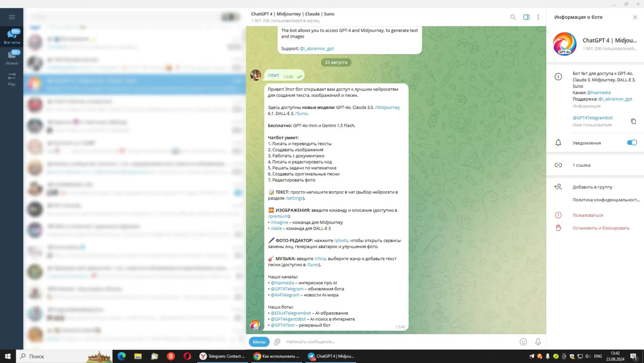
Task: Open the hamburger main menu
Action: (12, 17)
